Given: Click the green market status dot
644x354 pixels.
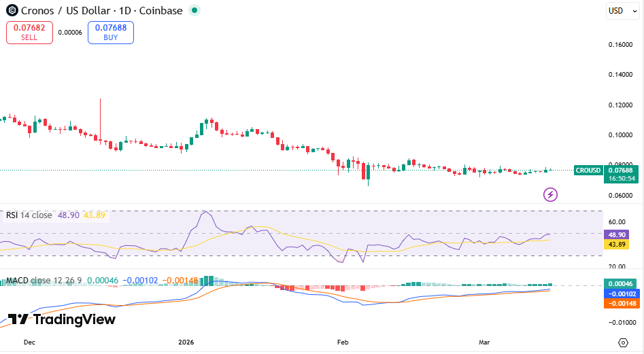Looking at the screenshot, I should pyautogui.click(x=194, y=10).
